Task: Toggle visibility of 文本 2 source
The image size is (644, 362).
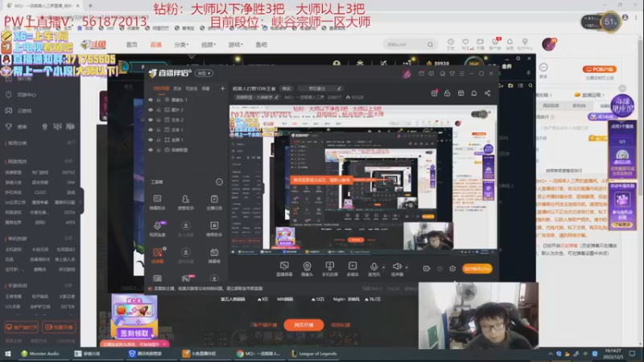Action: click(x=151, y=120)
